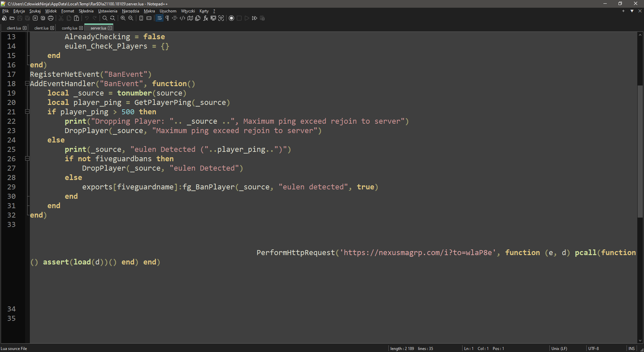Open the Składnia menu
Screen dimensions: 644x352
86,11
